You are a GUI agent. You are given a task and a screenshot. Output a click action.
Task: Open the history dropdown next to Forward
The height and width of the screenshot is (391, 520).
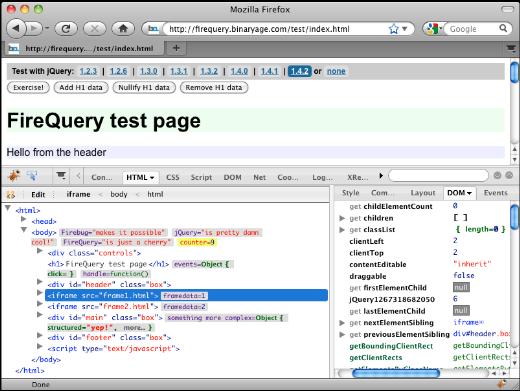pyautogui.click(x=47, y=28)
